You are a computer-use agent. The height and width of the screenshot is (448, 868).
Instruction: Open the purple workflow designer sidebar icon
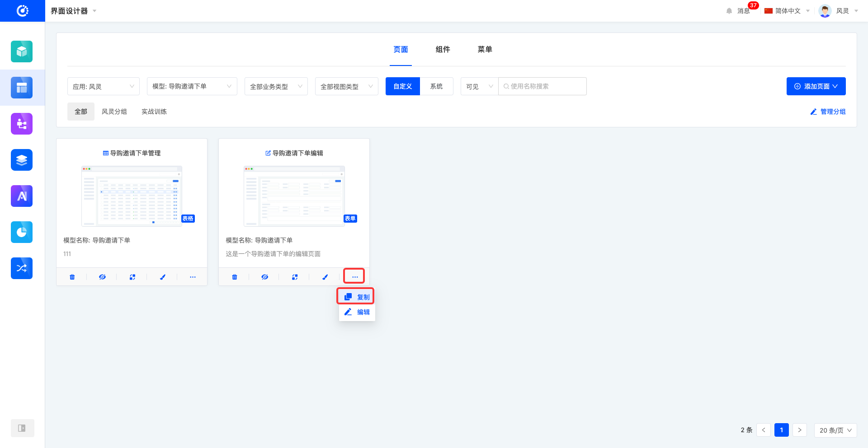[22, 124]
